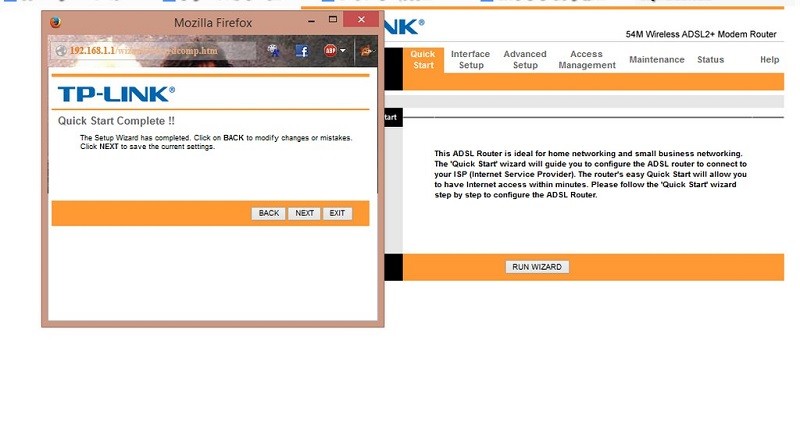Click the Firefox logo in the title bar
This screenshot has height=429, width=800.
56,22
